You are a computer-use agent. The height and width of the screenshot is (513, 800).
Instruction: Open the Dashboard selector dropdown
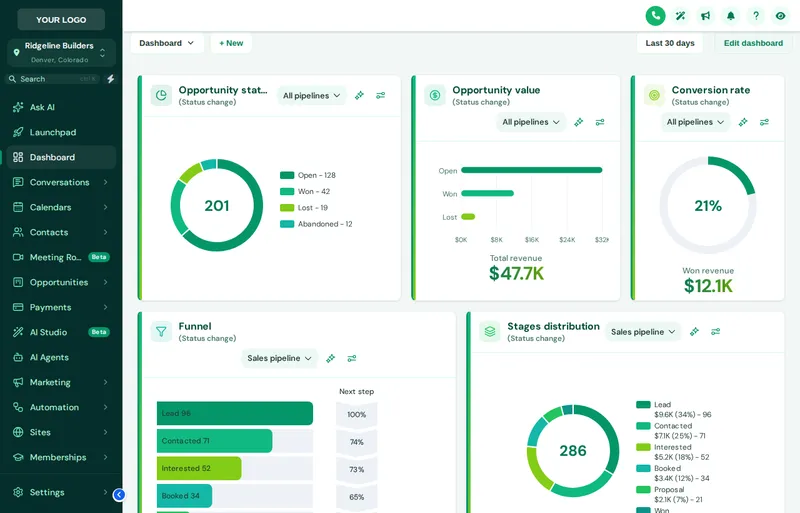click(167, 43)
